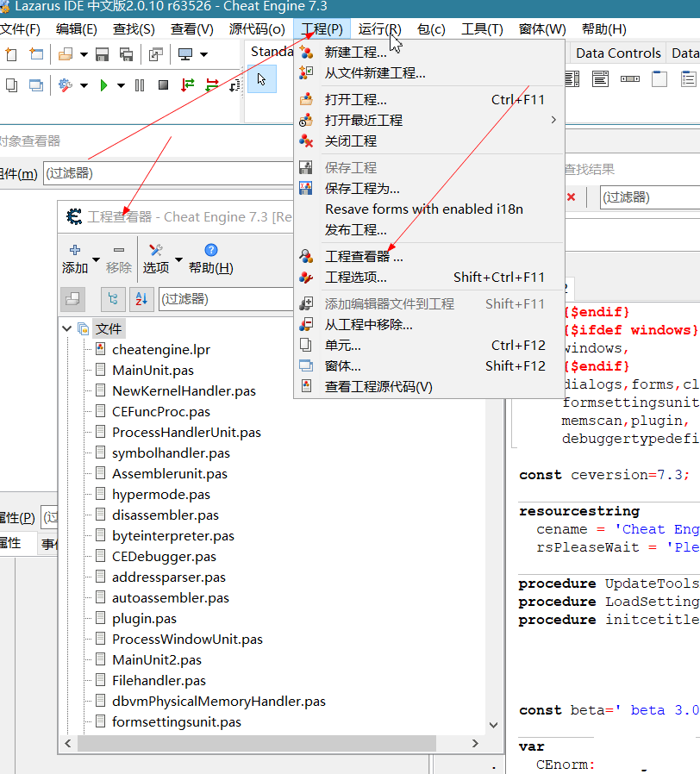The height and width of the screenshot is (774, 700).
Task: Open the 源代码(o) menu
Action: tap(257, 29)
